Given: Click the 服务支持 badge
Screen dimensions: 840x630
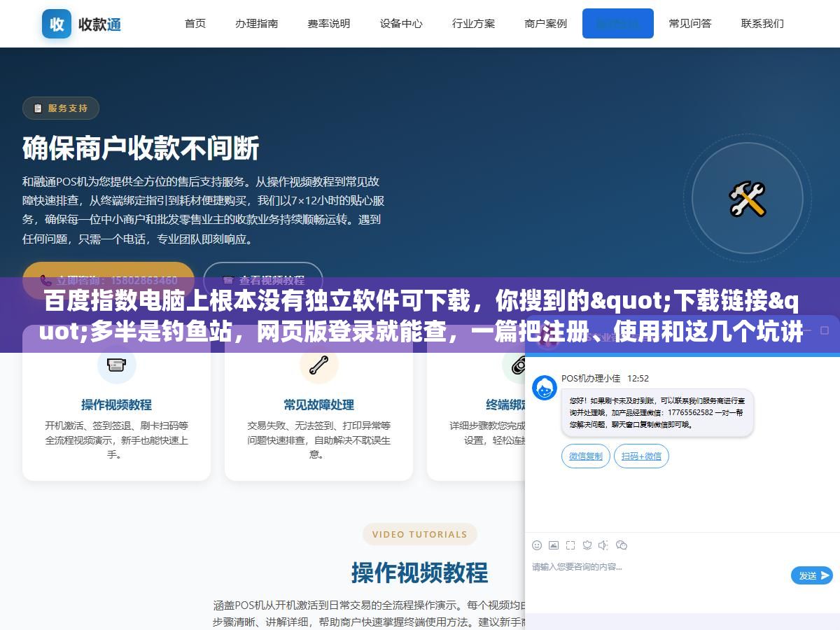Looking at the screenshot, I should (x=61, y=108).
